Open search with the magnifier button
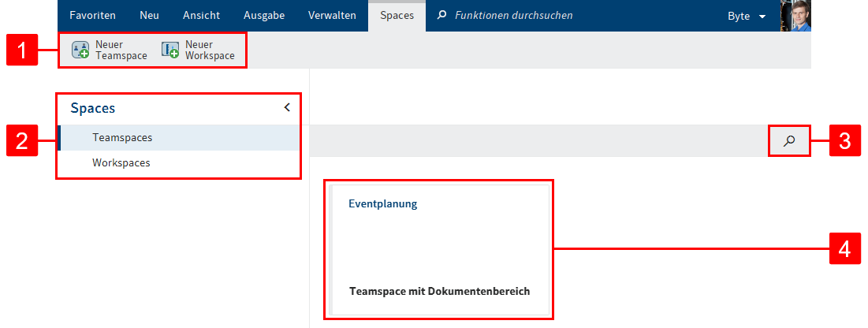 click(789, 140)
